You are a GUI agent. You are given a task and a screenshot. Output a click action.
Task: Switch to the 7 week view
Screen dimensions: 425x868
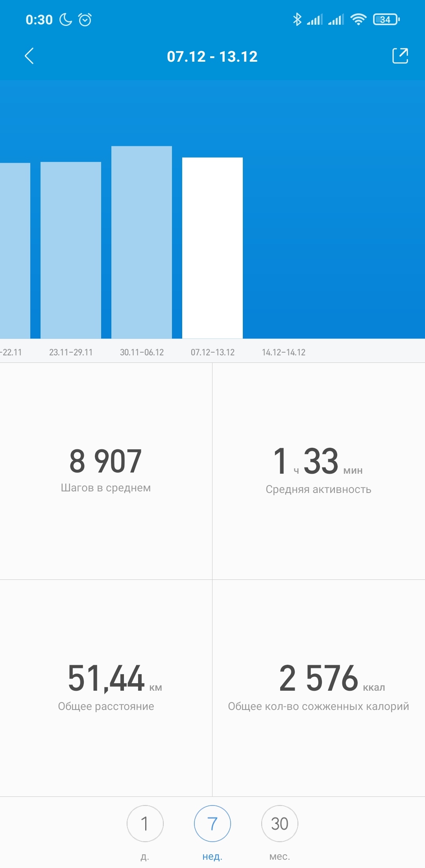coord(213,824)
